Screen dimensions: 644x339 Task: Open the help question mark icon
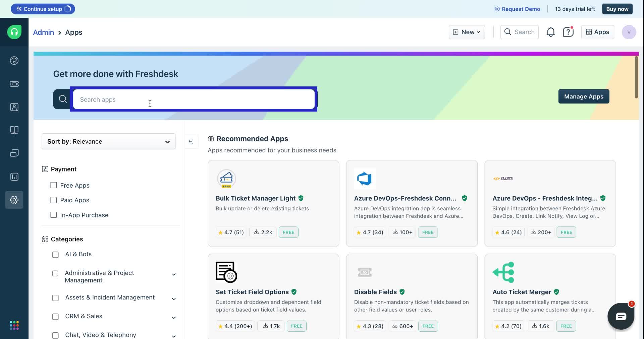[x=568, y=32]
